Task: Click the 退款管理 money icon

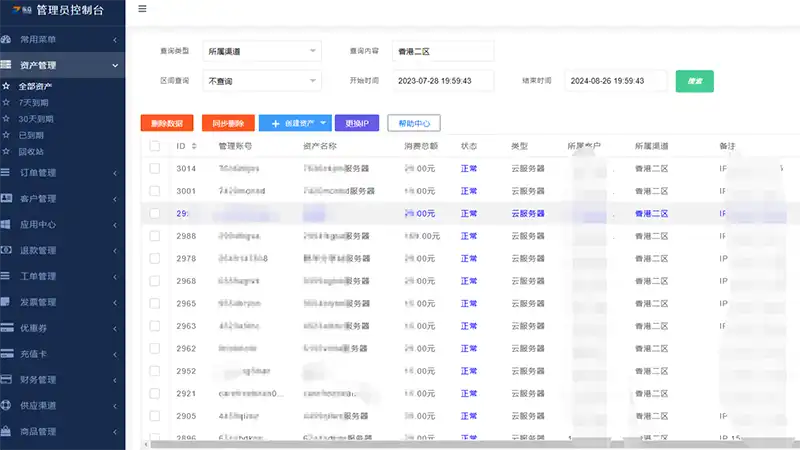Action: 6,250
